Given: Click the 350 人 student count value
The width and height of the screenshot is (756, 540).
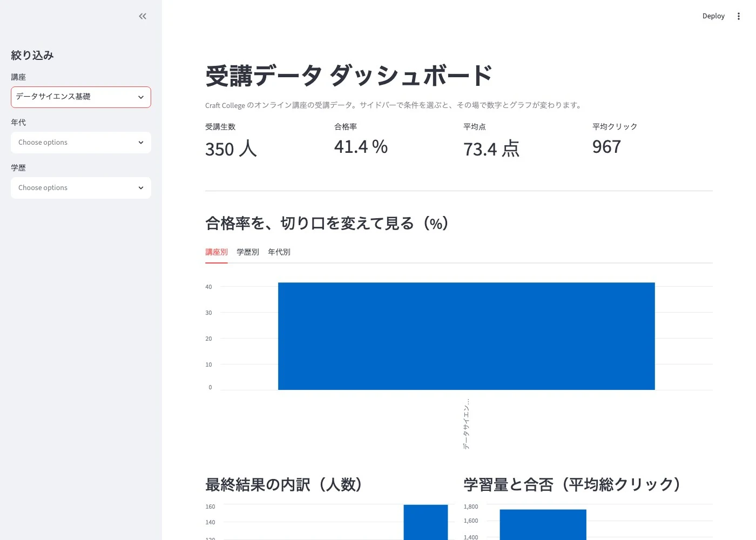Looking at the screenshot, I should (231, 148).
